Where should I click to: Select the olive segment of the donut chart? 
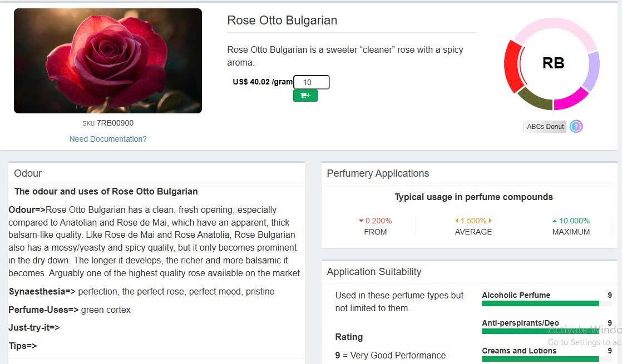point(535,99)
